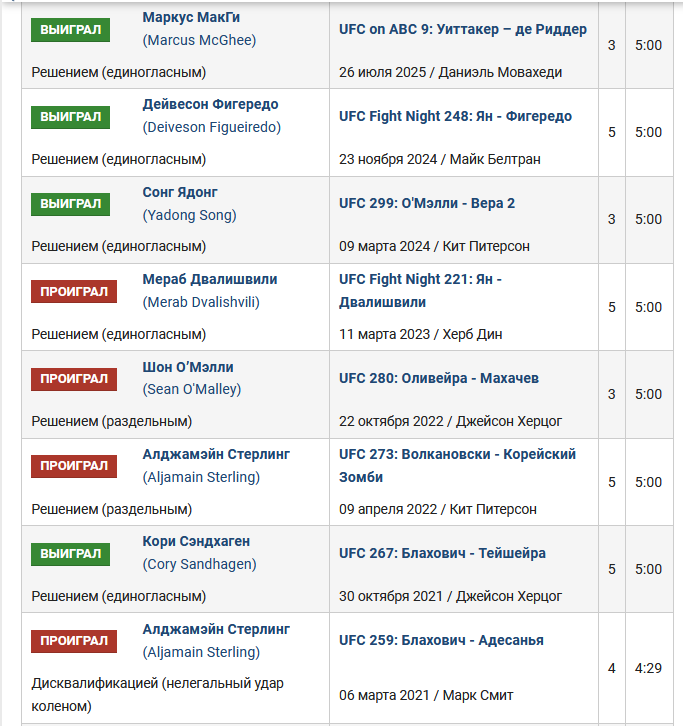Click the Шон О'Мэлли fighter name

[x=188, y=367]
